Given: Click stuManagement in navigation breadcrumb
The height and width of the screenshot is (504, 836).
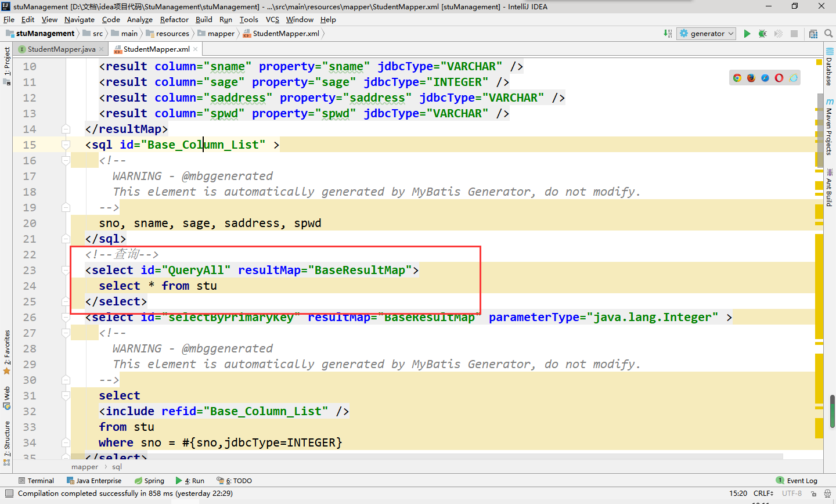Looking at the screenshot, I should tap(40, 34).
